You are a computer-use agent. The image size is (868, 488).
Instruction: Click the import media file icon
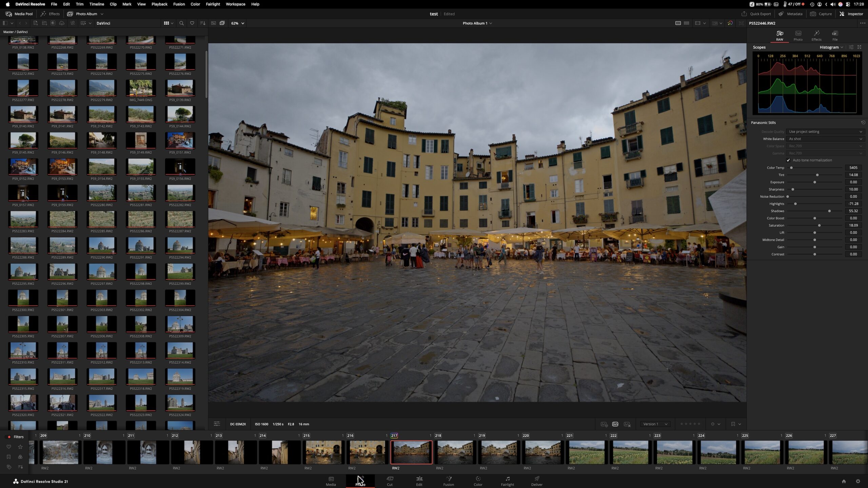click(x=35, y=23)
